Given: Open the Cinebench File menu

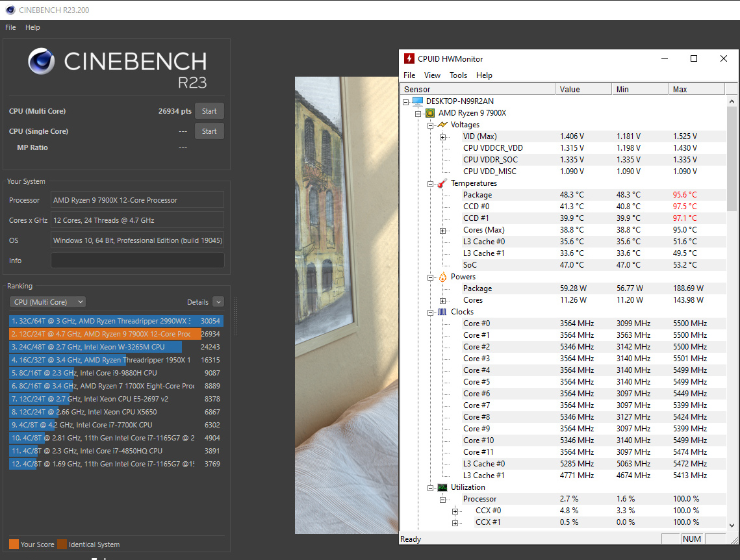Looking at the screenshot, I should [x=10, y=27].
